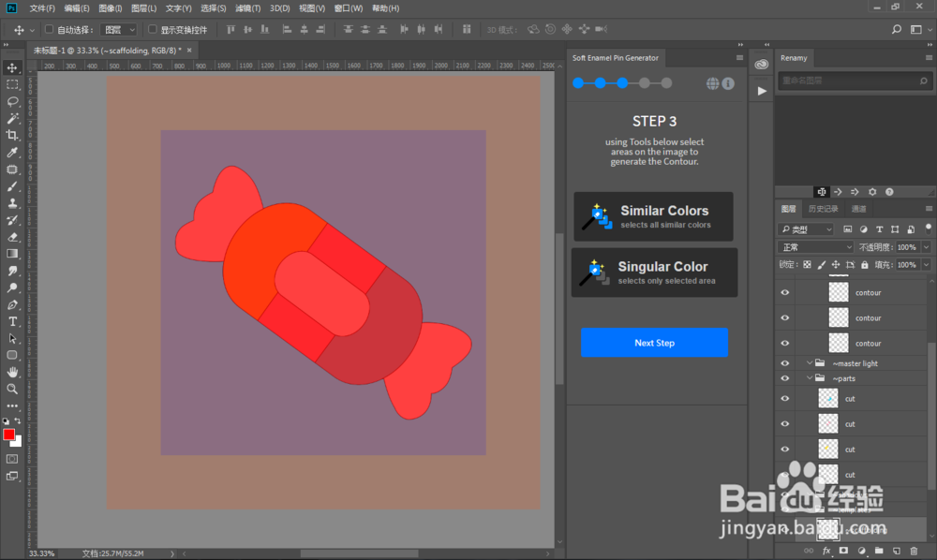Image resolution: width=937 pixels, height=560 pixels.
Task: Open the Renamy panel menu
Action: pos(929,58)
